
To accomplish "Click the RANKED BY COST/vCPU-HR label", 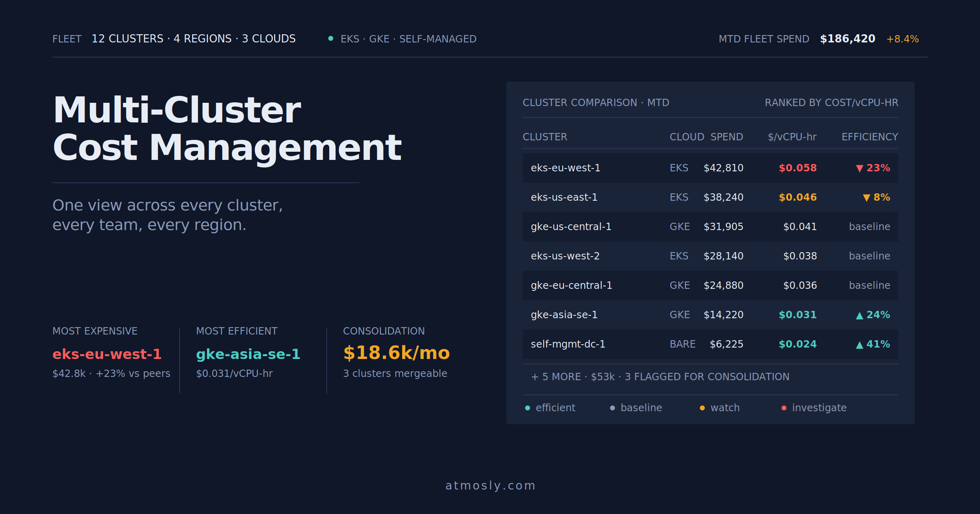I will pyautogui.click(x=831, y=102).
